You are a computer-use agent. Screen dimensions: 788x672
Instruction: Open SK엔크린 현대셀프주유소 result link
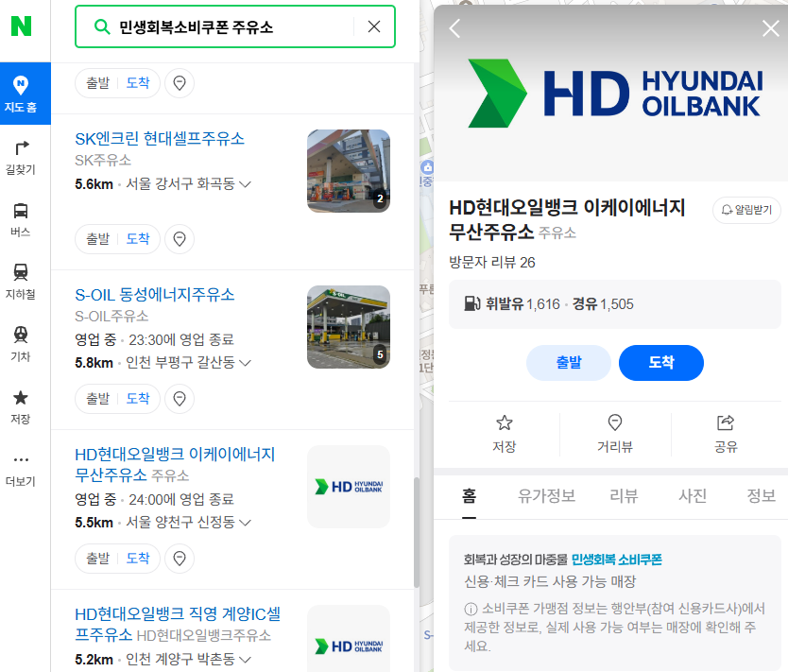[x=160, y=139]
